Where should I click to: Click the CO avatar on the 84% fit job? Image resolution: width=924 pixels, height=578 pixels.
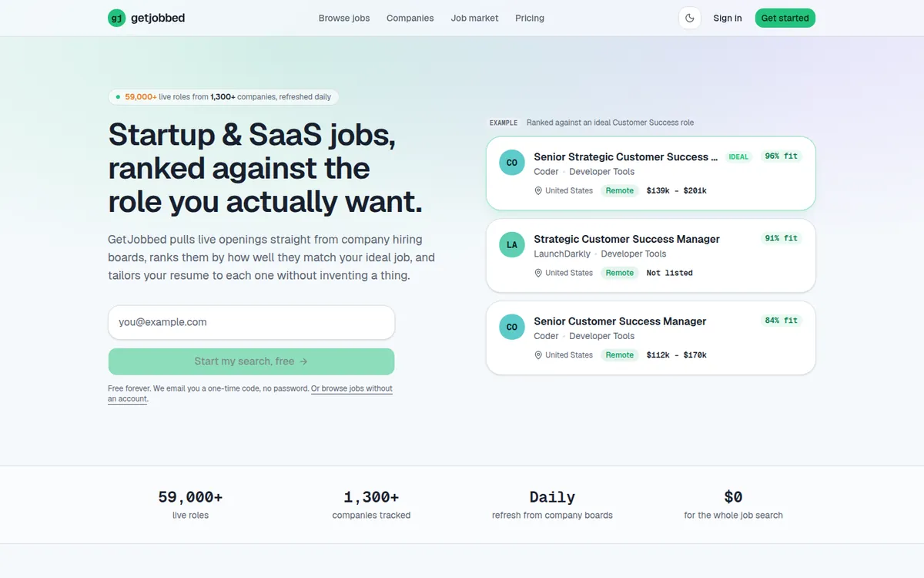tap(511, 327)
